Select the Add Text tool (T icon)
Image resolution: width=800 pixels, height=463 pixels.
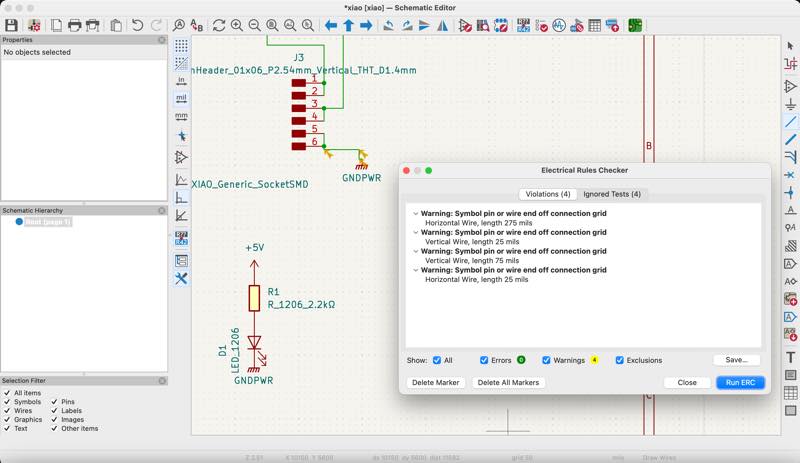point(790,357)
